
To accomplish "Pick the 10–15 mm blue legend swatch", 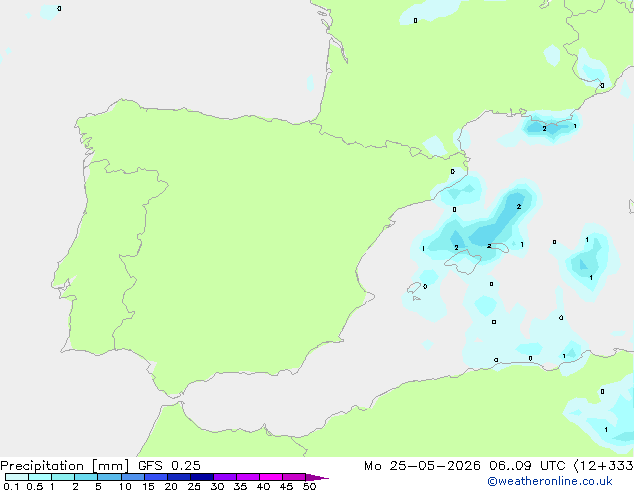I will [x=132, y=477].
